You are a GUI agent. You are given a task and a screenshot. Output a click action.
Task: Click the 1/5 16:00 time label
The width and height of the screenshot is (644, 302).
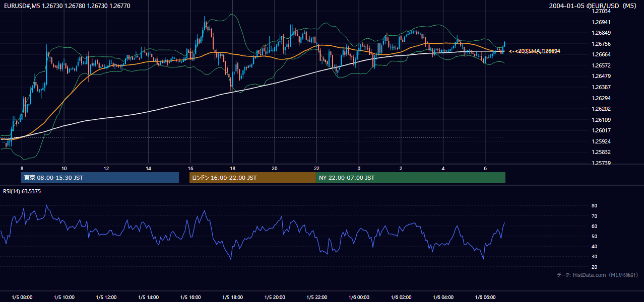[190, 297]
